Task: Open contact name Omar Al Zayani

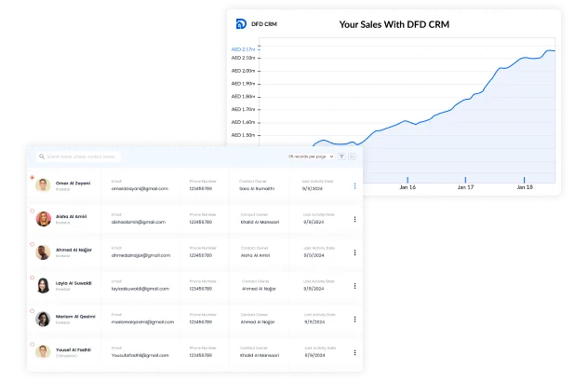Action: (73, 184)
